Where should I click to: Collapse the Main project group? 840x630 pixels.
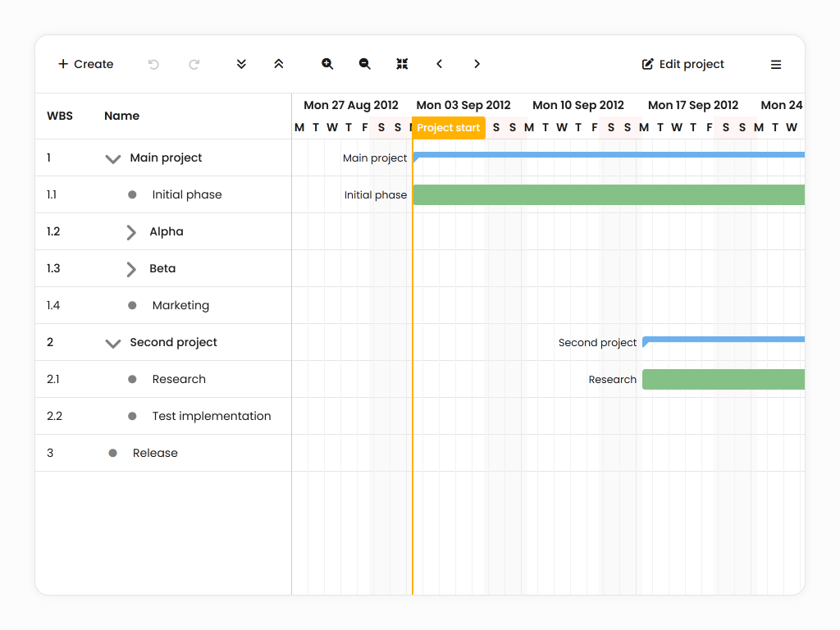click(113, 158)
